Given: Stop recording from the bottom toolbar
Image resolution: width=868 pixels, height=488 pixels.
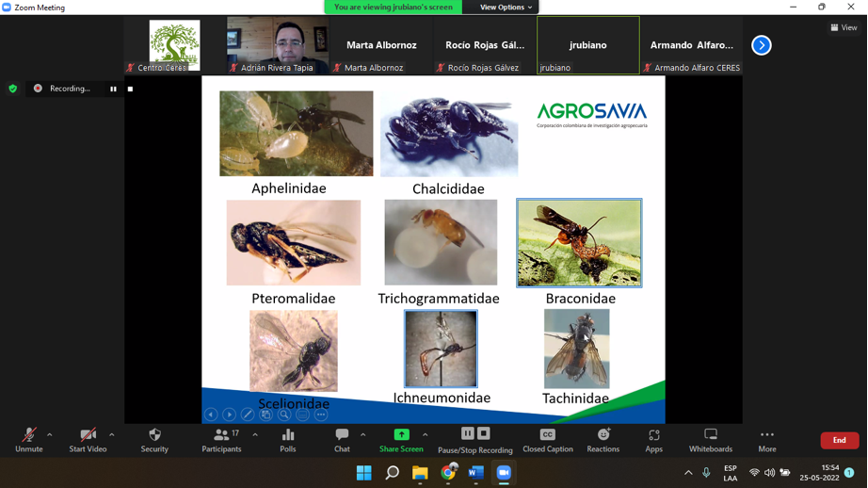Looking at the screenshot, I should point(484,433).
